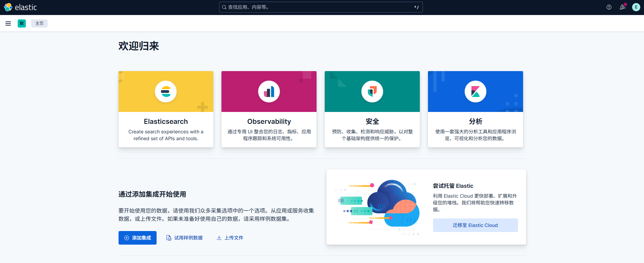Click the 分析 card description text
Image resolution: width=644 pixels, height=263 pixels.
476,135
